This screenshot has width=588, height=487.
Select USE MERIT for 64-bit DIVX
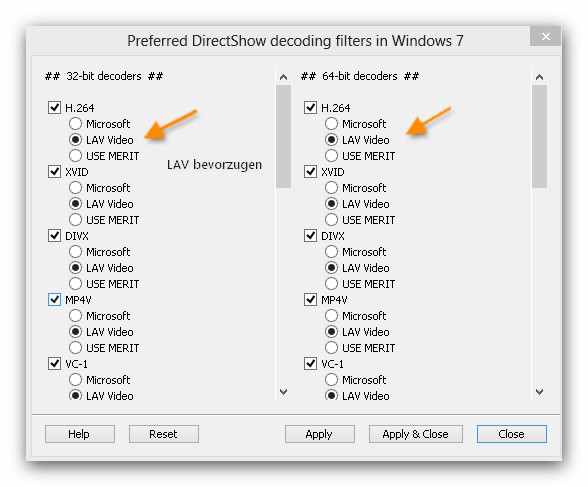[x=332, y=284]
